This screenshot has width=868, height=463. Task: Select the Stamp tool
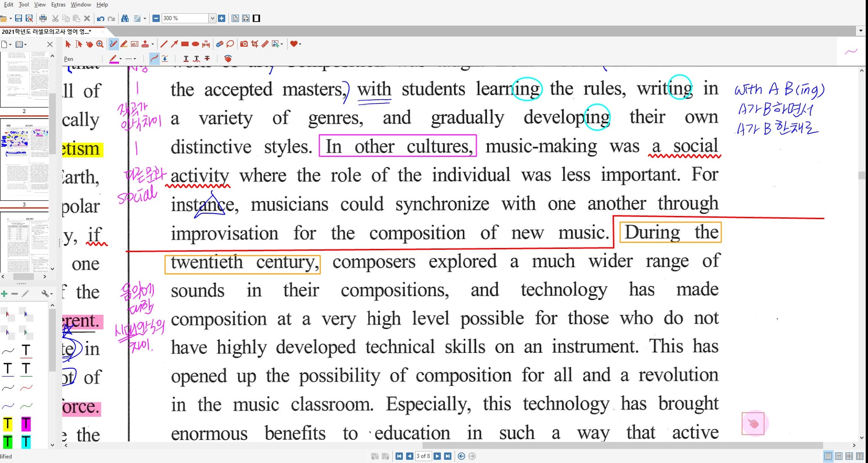click(145, 44)
